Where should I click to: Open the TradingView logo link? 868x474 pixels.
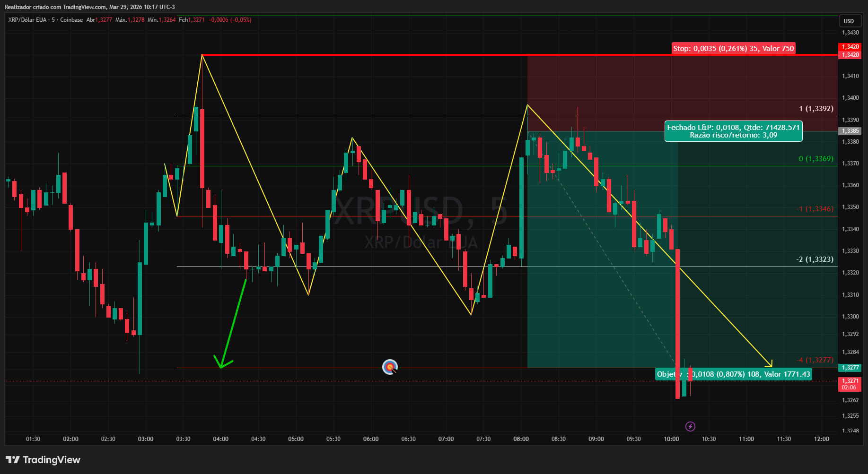(43, 460)
